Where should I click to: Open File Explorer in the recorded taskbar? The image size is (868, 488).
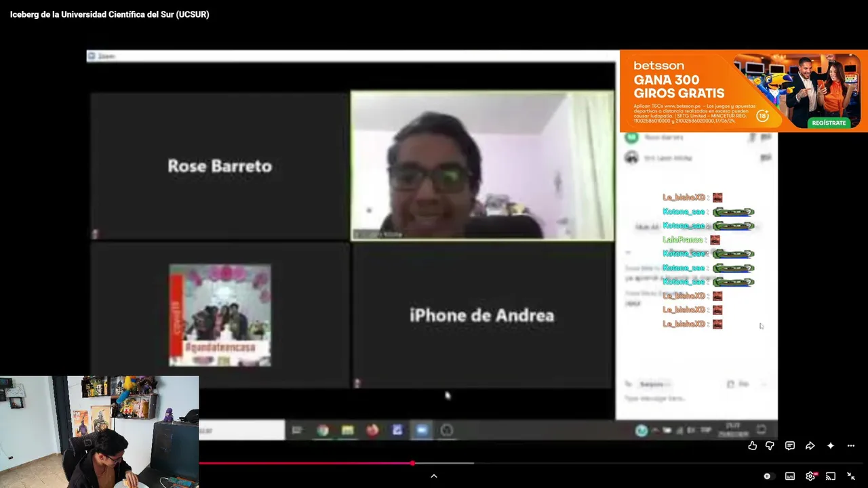pyautogui.click(x=347, y=430)
